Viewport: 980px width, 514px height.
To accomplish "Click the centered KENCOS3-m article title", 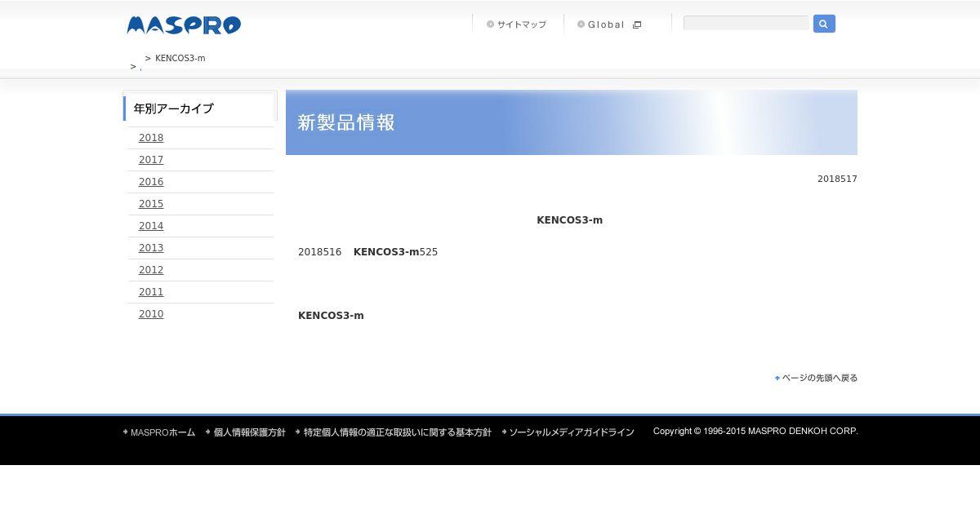I will (569, 220).
